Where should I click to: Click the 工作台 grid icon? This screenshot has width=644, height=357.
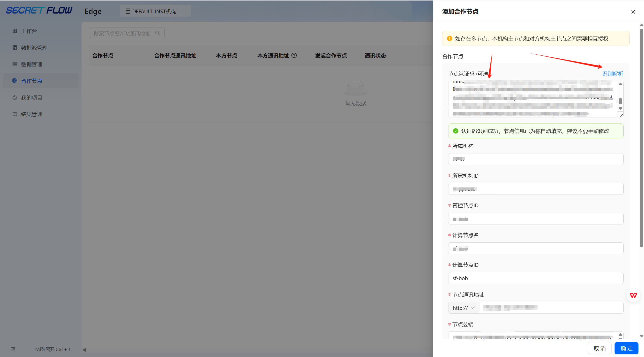click(x=15, y=31)
